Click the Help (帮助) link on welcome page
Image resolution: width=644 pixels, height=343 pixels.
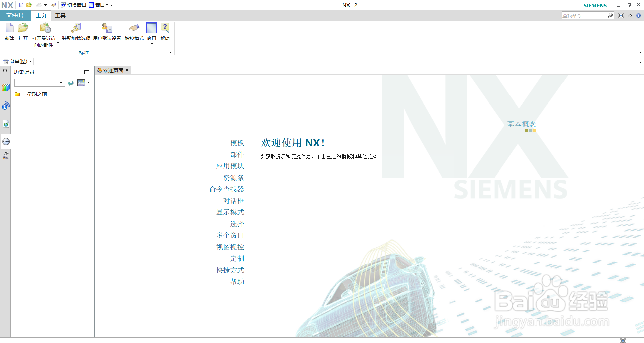coord(237,282)
